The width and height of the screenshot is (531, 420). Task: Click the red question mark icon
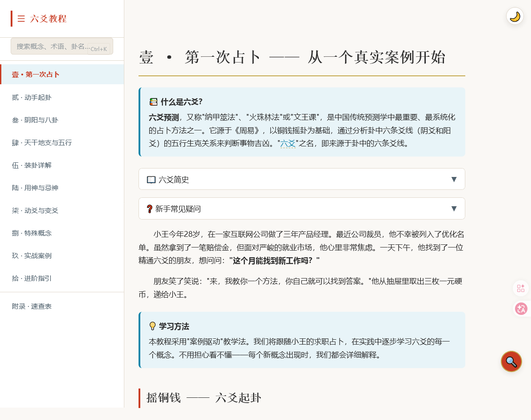149,209
